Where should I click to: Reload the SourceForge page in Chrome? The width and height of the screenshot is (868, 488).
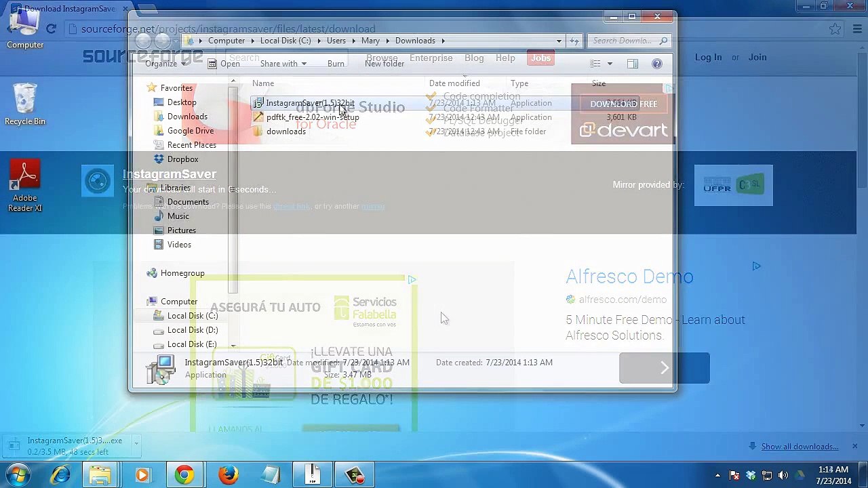pyautogui.click(x=51, y=29)
